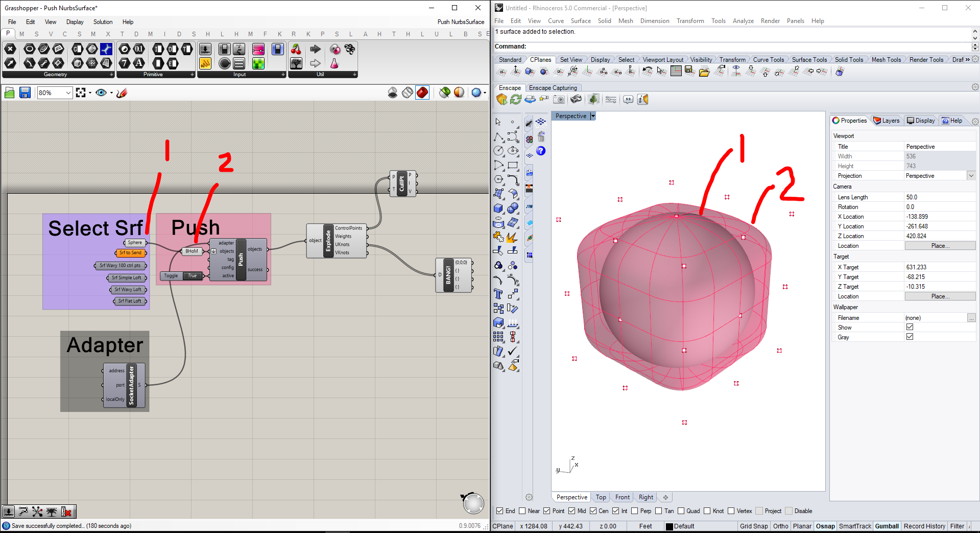The width and height of the screenshot is (980, 533).
Task: Open the Perspective viewport title dropdown arrow
Action: coord(593,116)
